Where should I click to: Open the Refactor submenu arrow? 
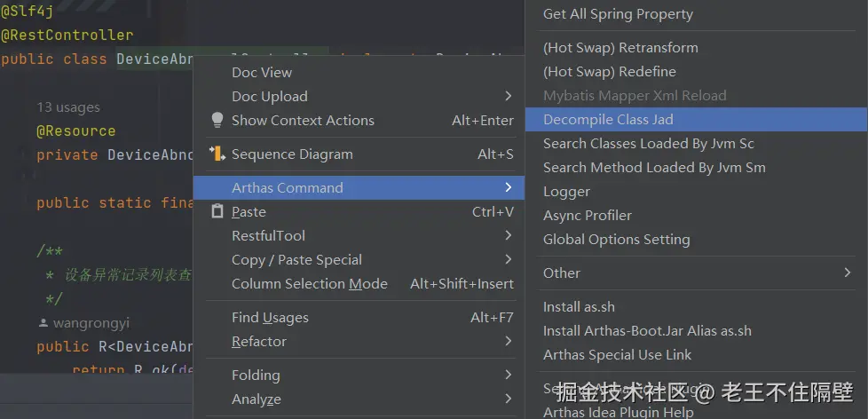509,341
